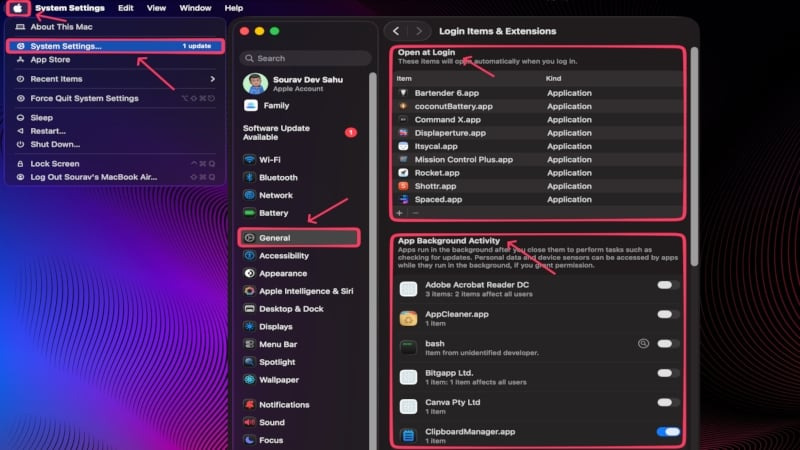This screenshot has width=800, height=450.
Task: Select the Mission Control Plus.app row
Action: coord(537,160)
